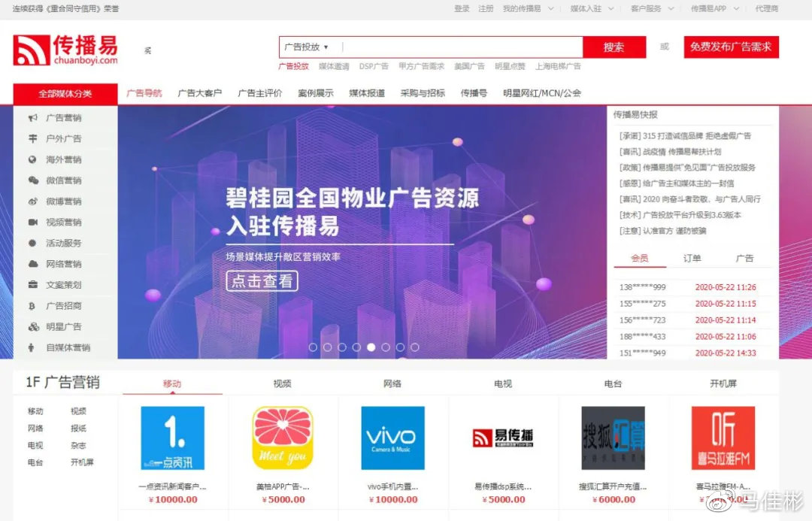Switch to the 开机屏 tab in 1F header

[x=723, y=383]
